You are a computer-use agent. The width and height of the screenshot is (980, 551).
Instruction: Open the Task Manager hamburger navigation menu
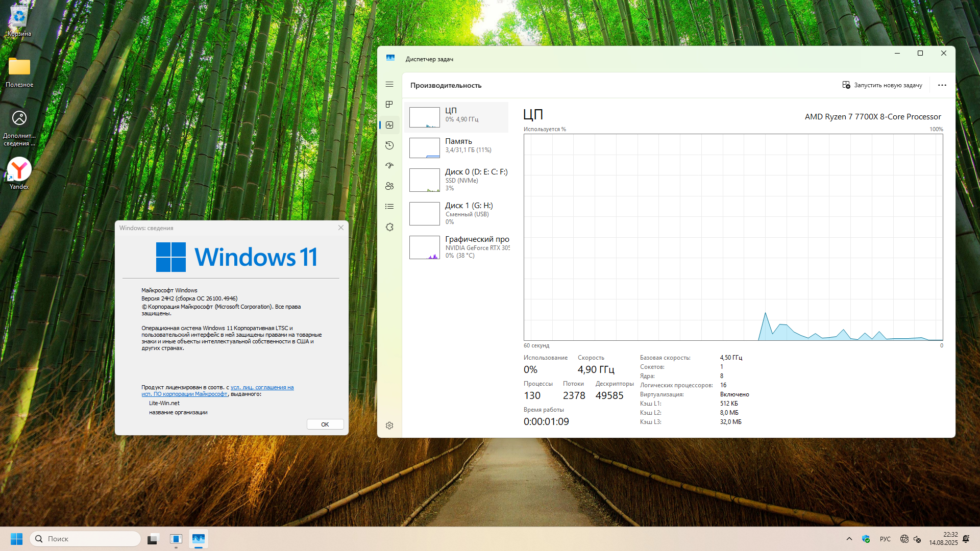coord(389,84)
